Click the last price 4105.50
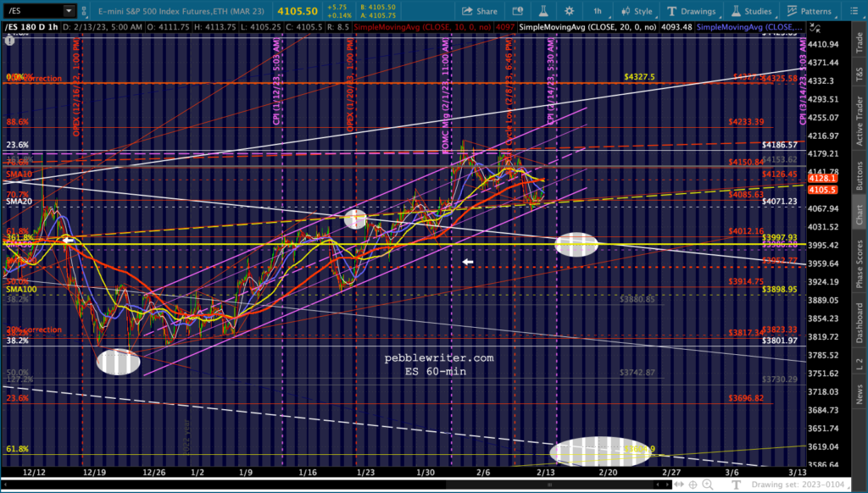868x493 pixels. coord(298,11)
